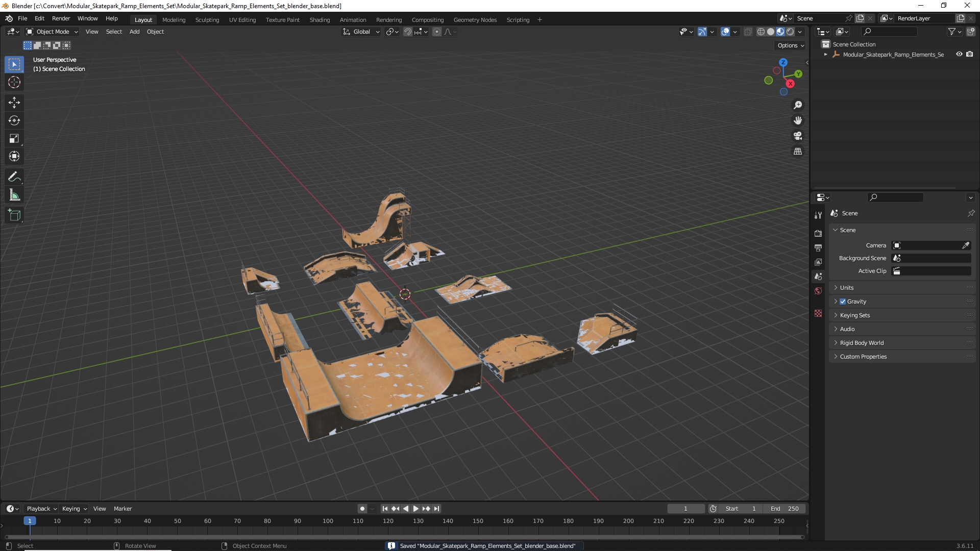Viewport: 980px width, 551px height.
Task: Toggle the Gravity checkbox
Action: point(843,302)
